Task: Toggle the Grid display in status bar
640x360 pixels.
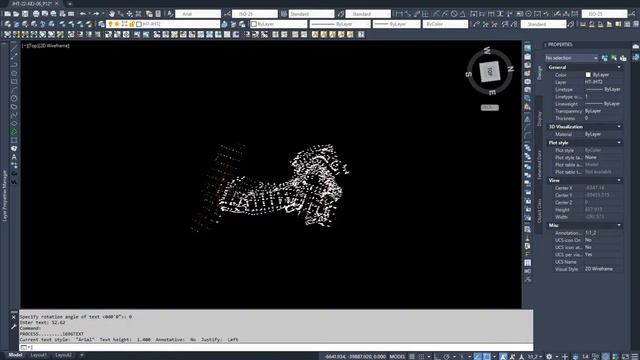Action: tap(412, 356)
